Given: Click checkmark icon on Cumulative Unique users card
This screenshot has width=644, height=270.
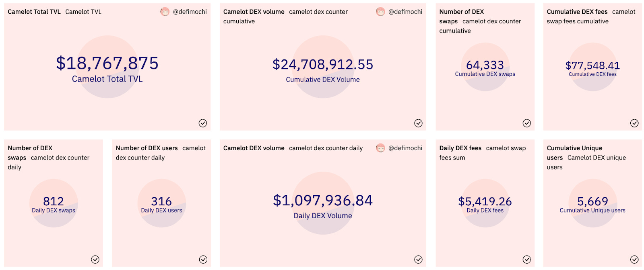Looking at the screenshot, I should (634, 260).
